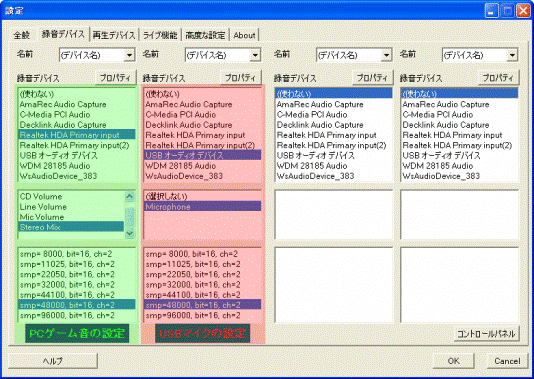Select Stereo Mix input source
This screenshot has width=534, height=379.
[x=71, y=227]
